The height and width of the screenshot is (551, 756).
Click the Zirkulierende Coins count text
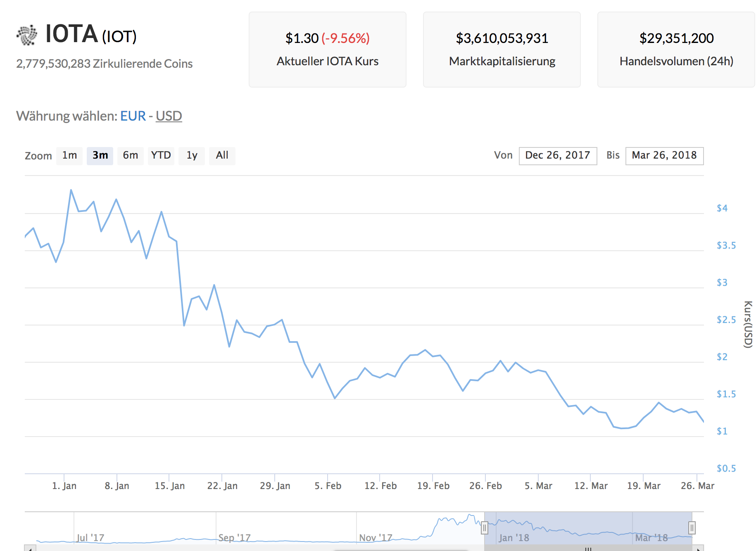[105, 64]
